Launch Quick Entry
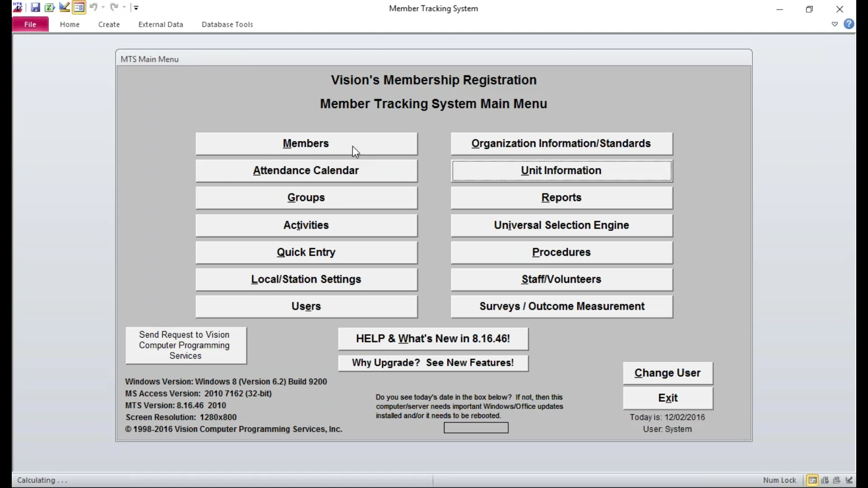868x488 pixels. [307, 252]
